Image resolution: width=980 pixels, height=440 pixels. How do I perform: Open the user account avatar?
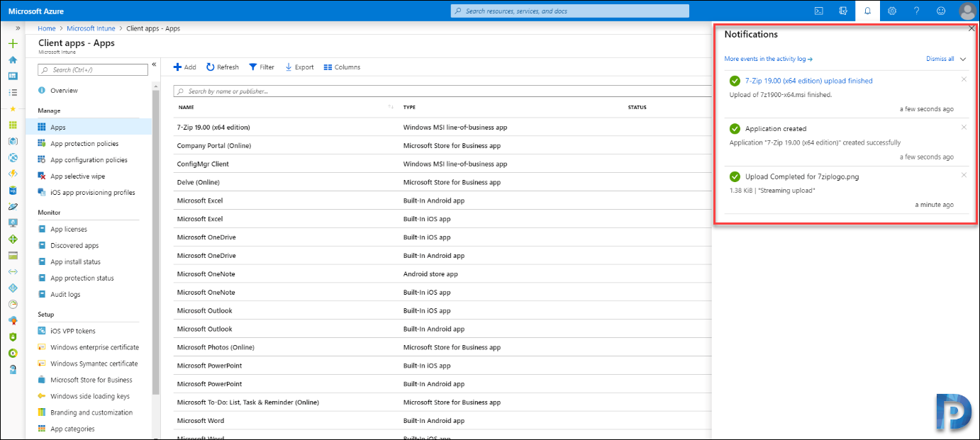[967, 11]
